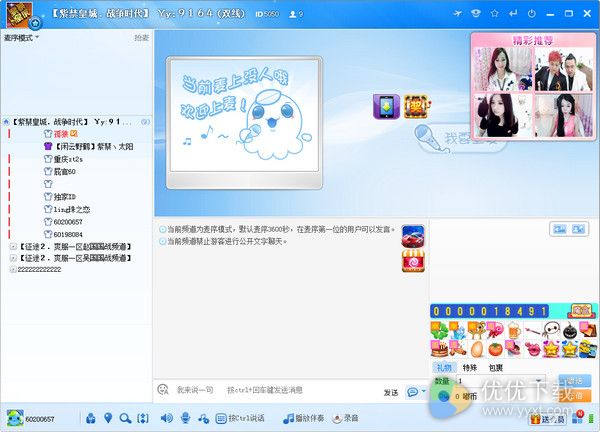Select the black bomb gift
600x432 pixels.
click(x=570, y=331)
